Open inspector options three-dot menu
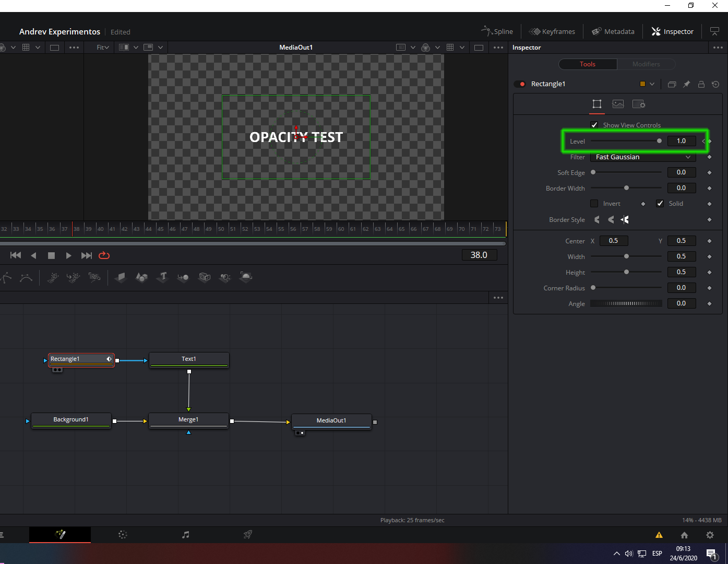The image size is (728, 564). [x=718, y=48]
